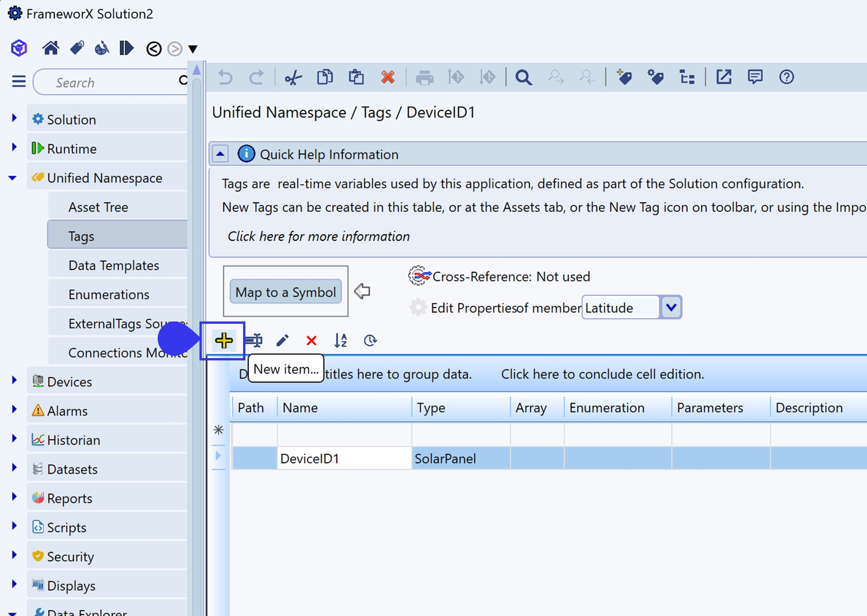
Task: Expand the Reports tree node
Action: click(x=14, y=497)
